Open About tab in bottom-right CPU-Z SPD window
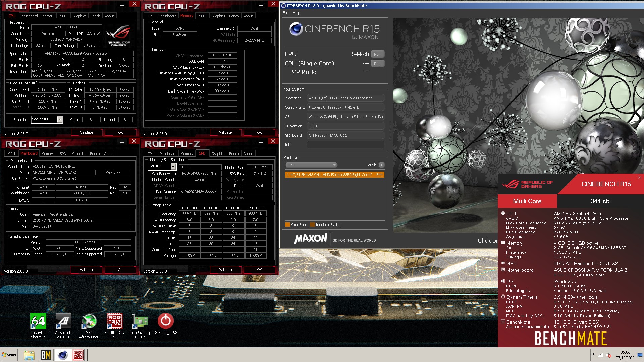 (x=248, y=154)
